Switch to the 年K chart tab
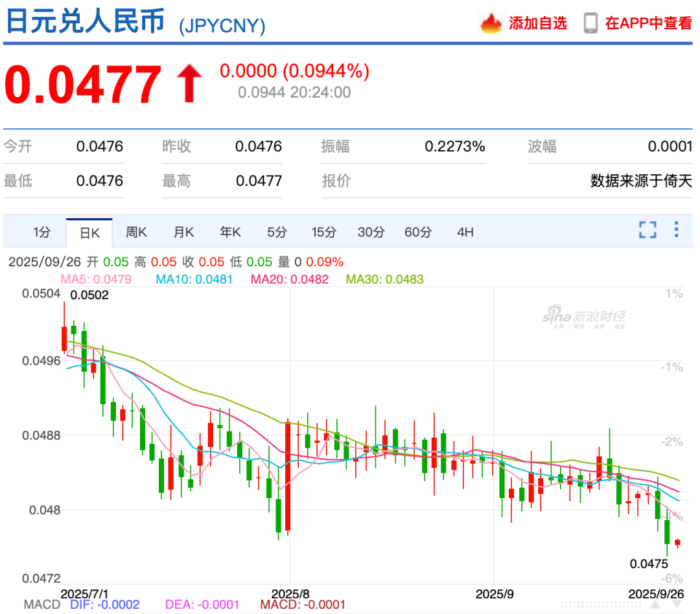Image resolution: width=700 pixels, height=614 pixels. [x=230, y=232]
